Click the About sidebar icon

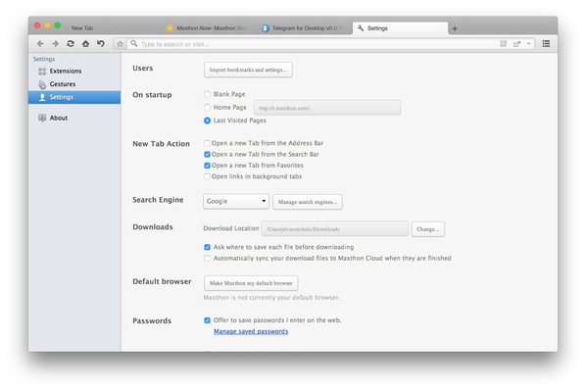point(42,118)
